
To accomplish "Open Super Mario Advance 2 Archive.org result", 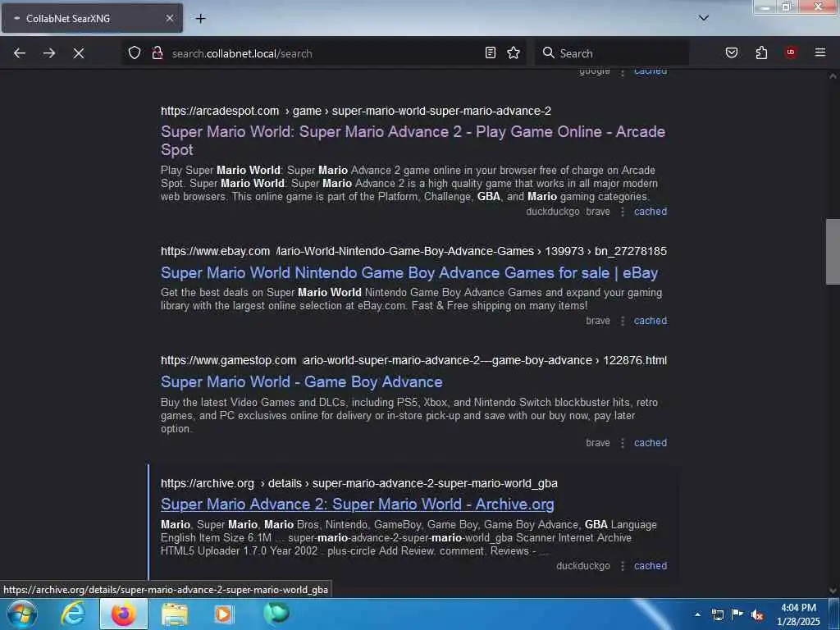I will click(x=358, y=504).
